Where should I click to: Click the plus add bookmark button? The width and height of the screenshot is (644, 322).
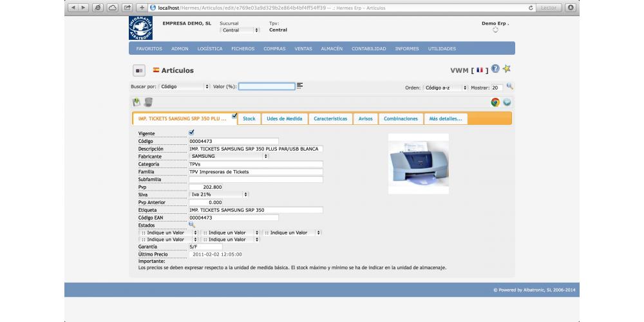coord(142,7)
